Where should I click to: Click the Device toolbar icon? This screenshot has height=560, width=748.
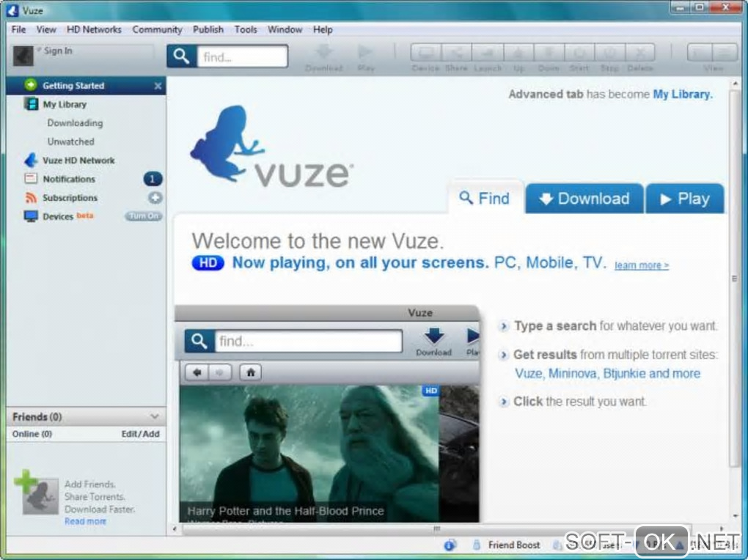pos(426,53)
